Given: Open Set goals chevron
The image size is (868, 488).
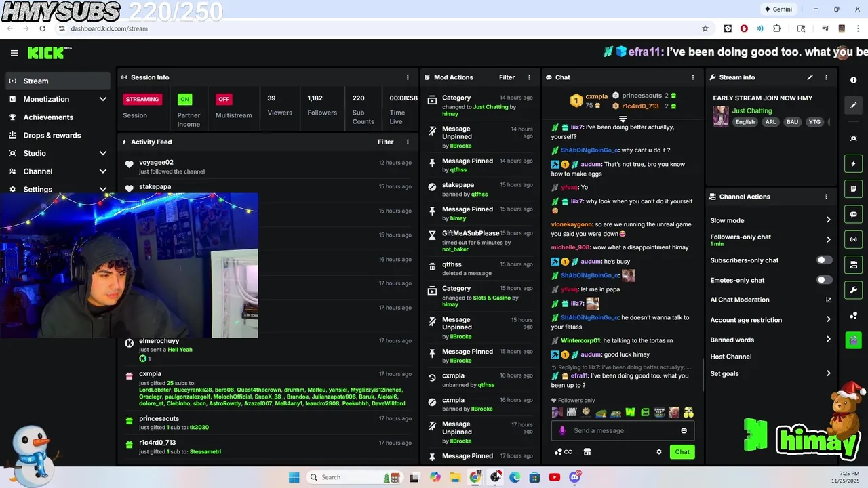Looking at the screenshot, I should pos(828,373).
